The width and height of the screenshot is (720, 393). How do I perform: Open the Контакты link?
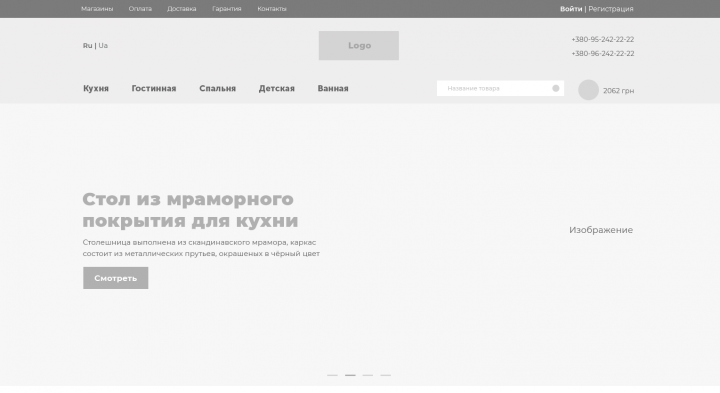pos(272,9)
